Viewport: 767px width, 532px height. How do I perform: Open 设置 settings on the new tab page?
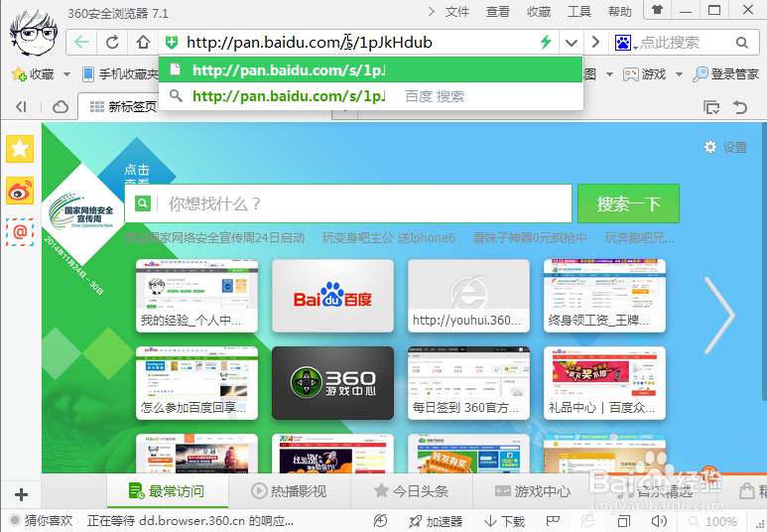(725, 147)
